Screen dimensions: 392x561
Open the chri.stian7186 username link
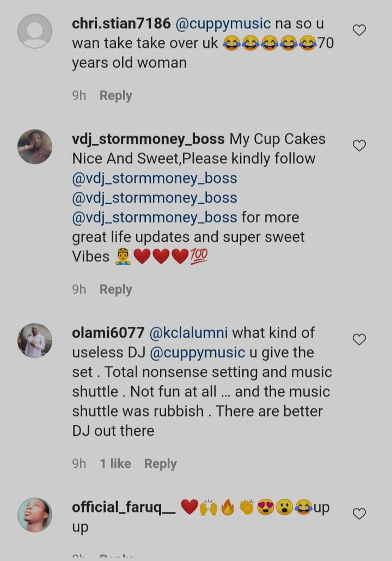point(121,23)
